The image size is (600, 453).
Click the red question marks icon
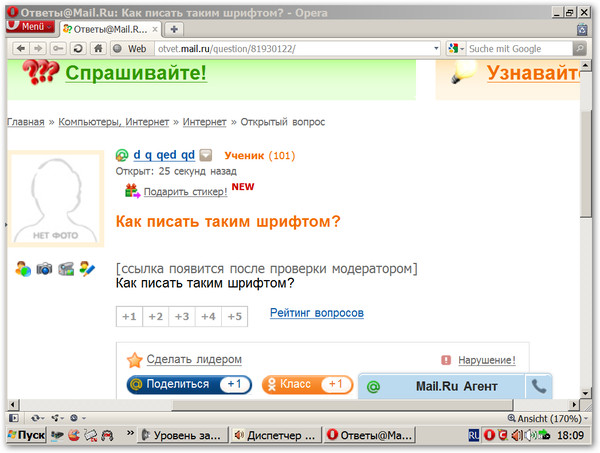41,72
